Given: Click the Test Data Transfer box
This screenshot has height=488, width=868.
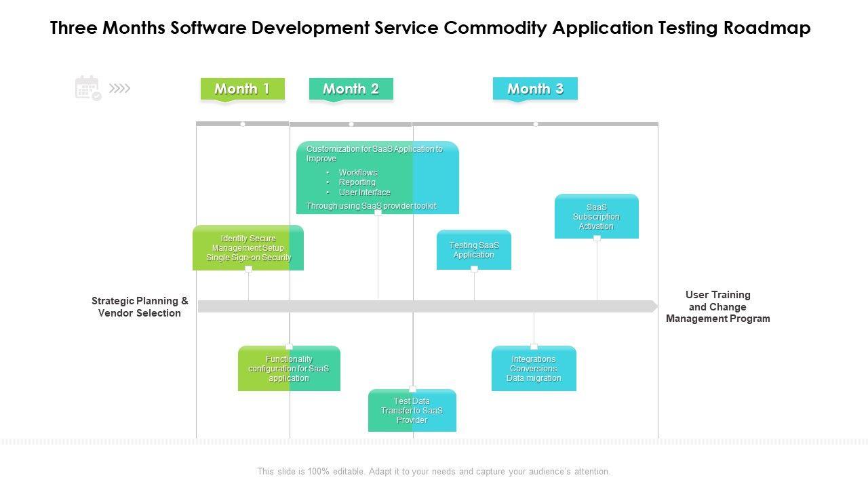Looking at the screenshot, I should pos(412,411).
